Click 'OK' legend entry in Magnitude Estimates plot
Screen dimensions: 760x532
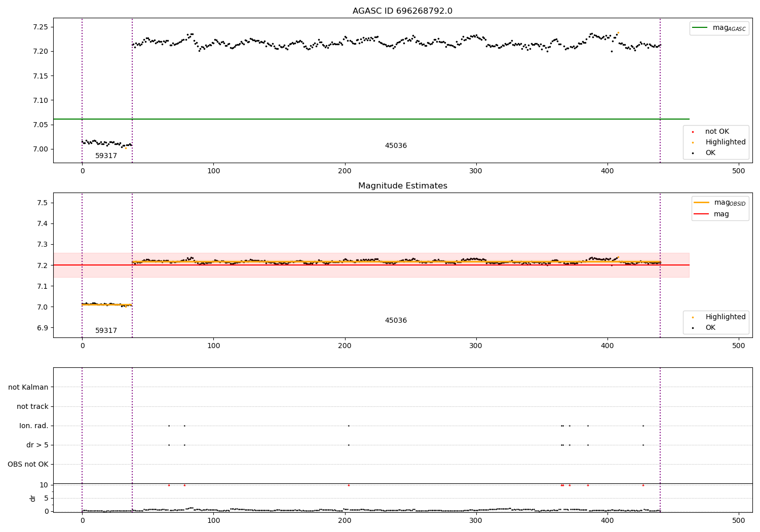(704, 328)
